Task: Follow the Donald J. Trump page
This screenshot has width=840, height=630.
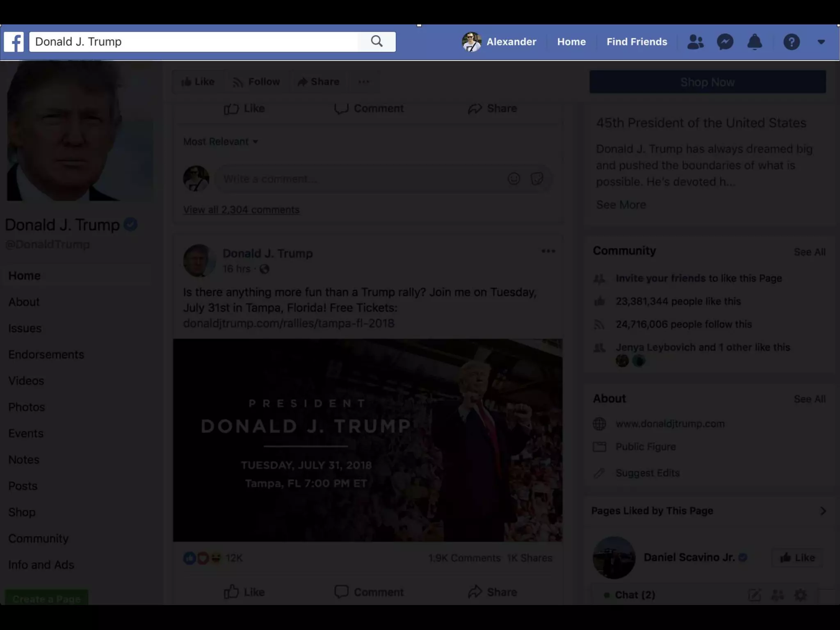Action: point(256,82)
